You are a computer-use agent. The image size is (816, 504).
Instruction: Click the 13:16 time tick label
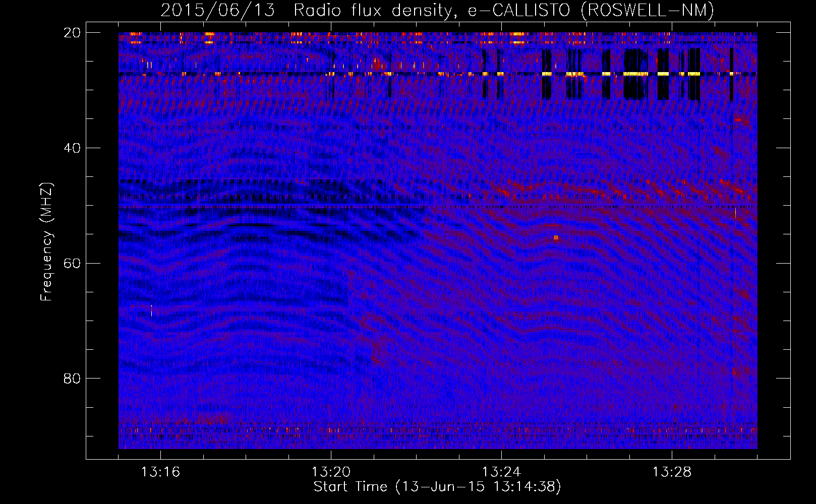(160, 472)
